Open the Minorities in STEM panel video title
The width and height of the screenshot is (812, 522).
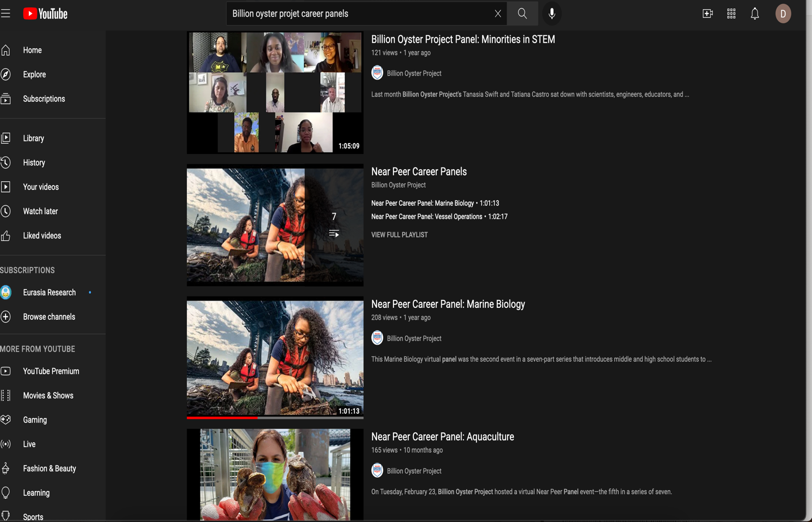point(463,39)
